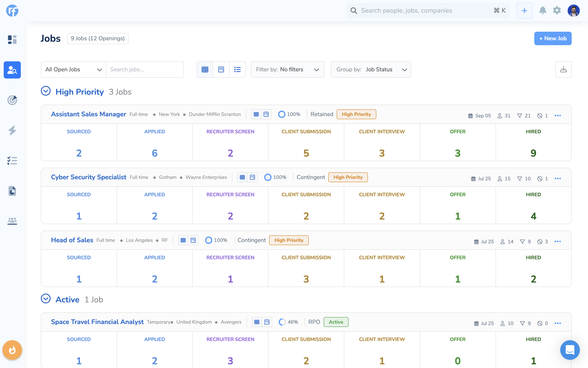
Task: Click the plus quick-add button
Action: click(x=524, y=10)
